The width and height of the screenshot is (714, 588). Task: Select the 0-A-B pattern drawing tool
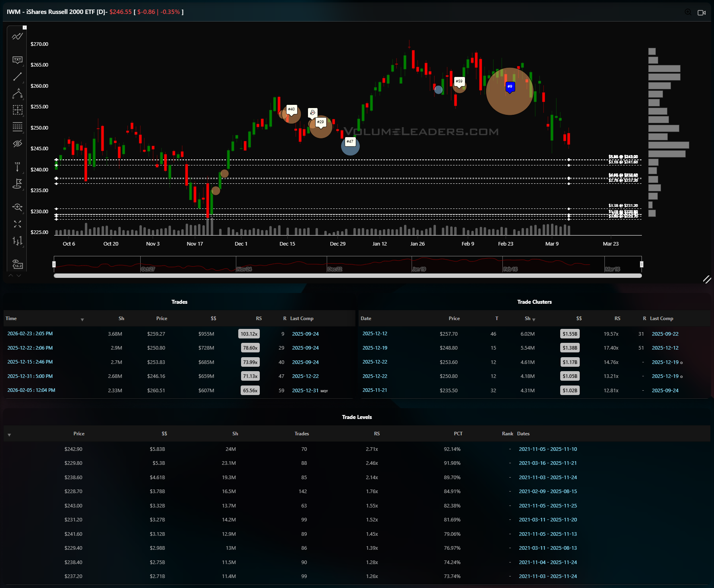17,93
